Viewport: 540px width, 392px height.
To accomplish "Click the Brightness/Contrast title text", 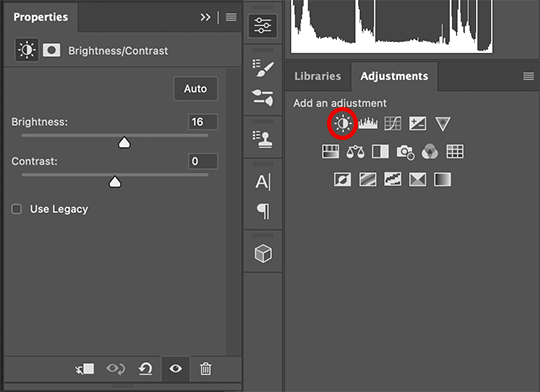I will [118, 51].
